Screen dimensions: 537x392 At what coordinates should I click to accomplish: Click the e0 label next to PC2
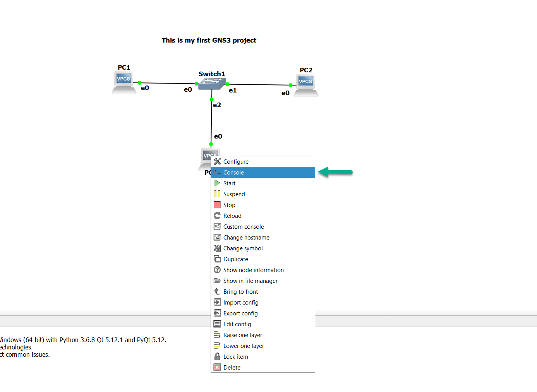click(x=285, y=93)
